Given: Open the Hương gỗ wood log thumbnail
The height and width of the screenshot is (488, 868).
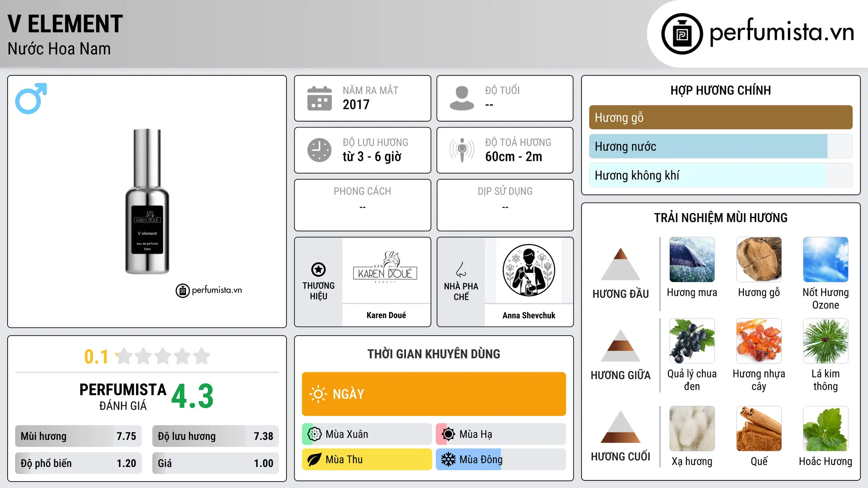Looking at the screenshot, I should click(759, 260).
